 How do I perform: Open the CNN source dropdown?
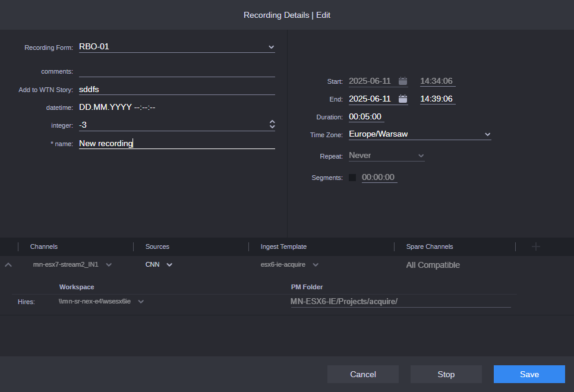169,265
